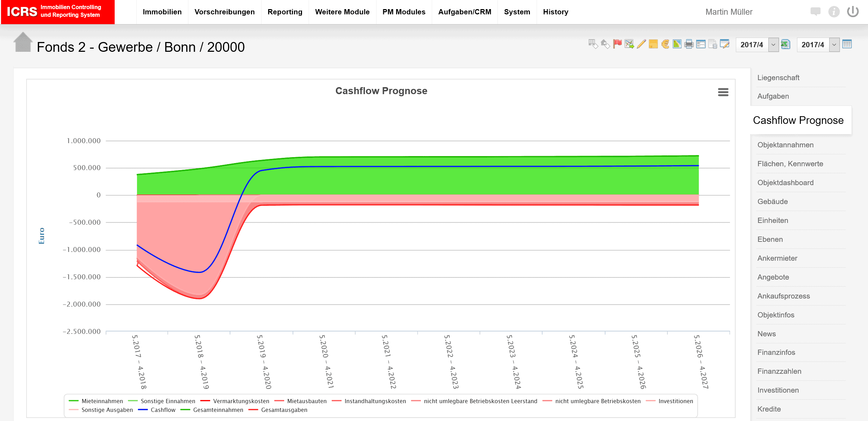Click the red flag icon in toolbar

[x=617, y=44]
